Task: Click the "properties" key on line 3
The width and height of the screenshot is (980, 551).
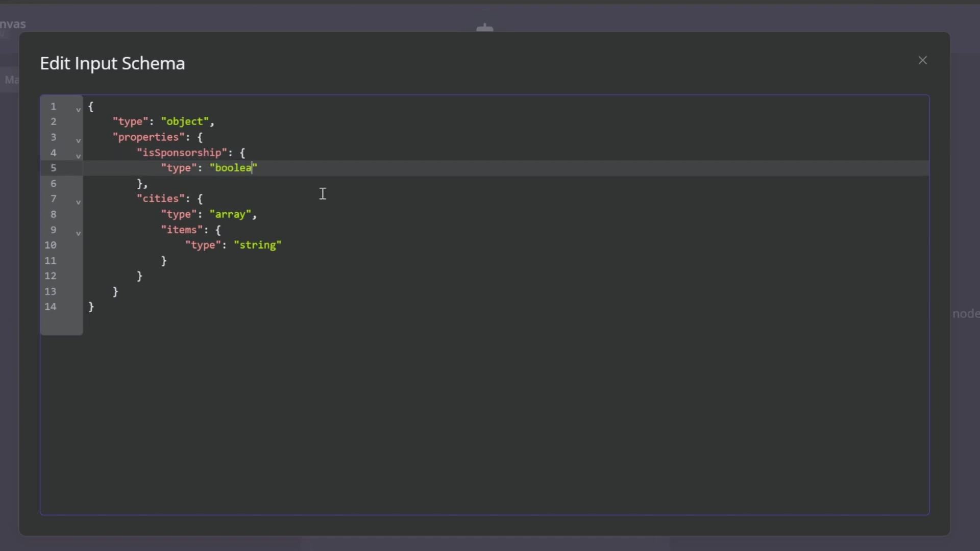Action: pyautogui.click(x=148, y=137)
